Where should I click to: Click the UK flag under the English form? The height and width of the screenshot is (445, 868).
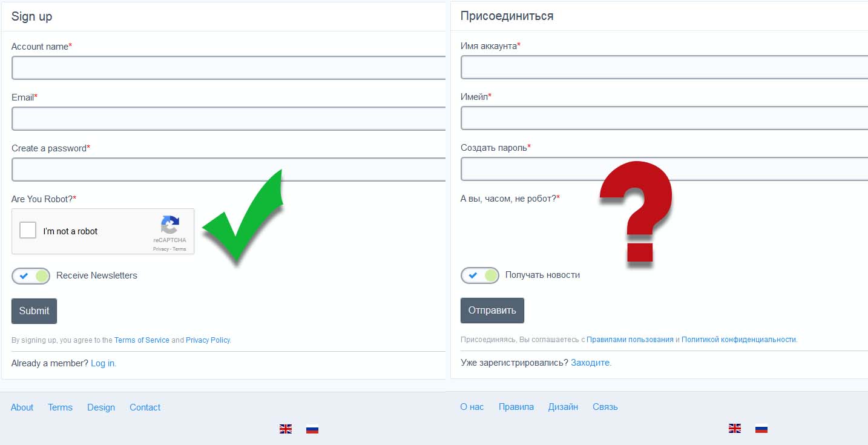(x=286, y=429)
